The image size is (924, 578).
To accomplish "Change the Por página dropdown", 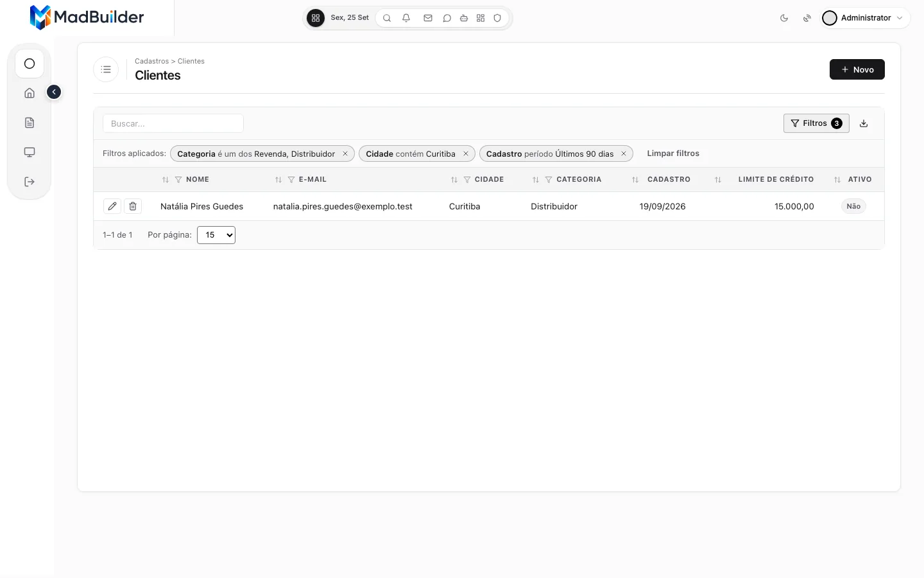I will click(x=216, y=235).
